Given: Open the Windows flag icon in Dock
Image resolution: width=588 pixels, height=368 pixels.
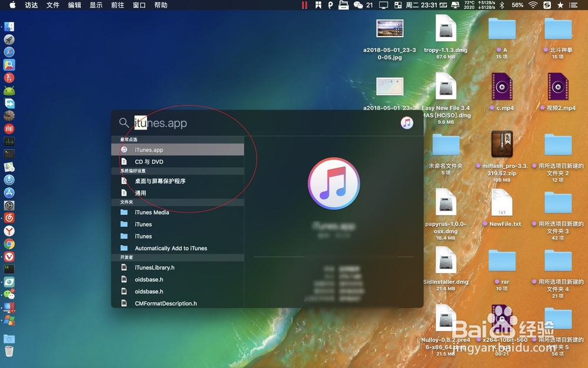Looking at the screenshot, I should pos(9,321).
